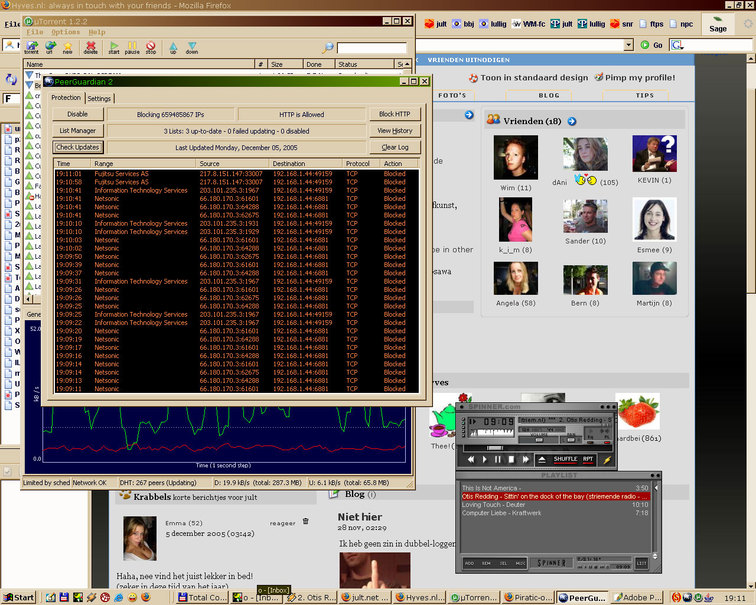
Task: Click 'Pimp my profile!' link
Action: point(640,78)
